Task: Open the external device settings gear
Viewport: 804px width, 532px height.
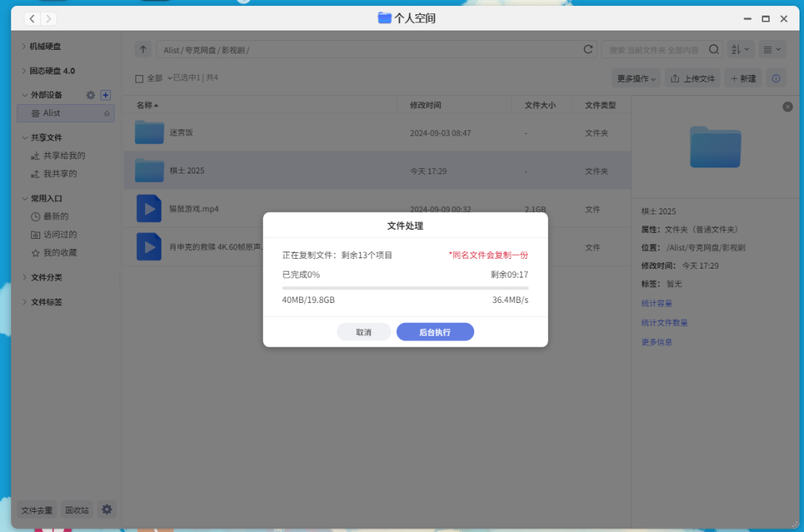Action: click(x=90, y=94)
